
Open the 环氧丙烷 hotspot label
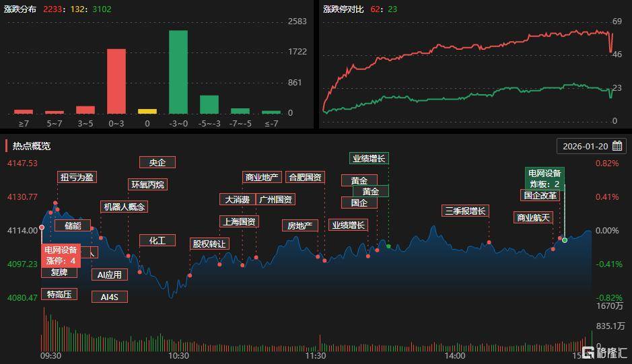[147, 184]
